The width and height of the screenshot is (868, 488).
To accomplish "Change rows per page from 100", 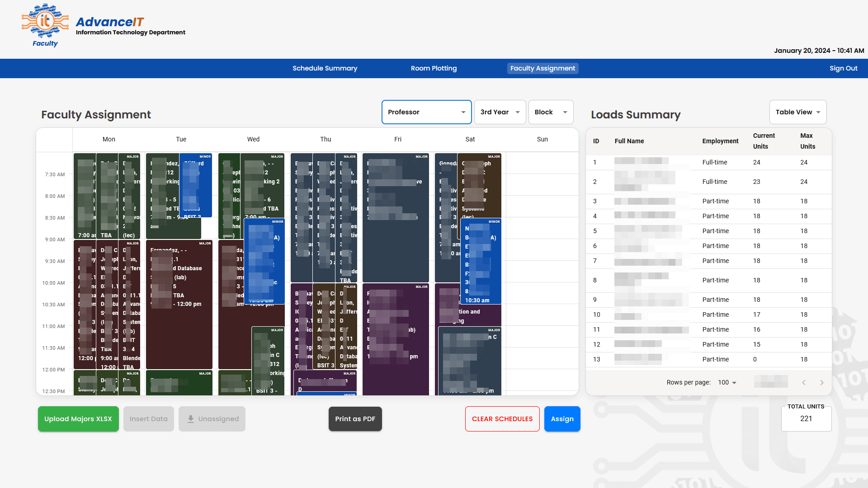I will click(727, 383).
